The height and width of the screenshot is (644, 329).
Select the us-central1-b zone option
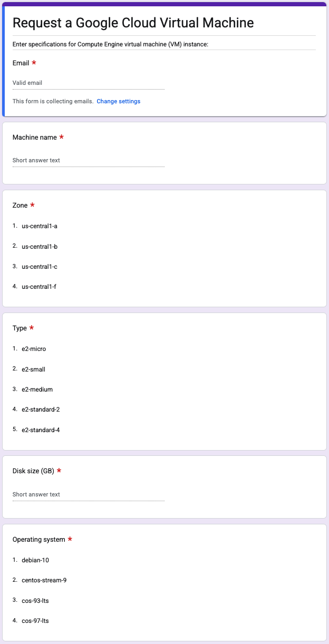(39, 246)
